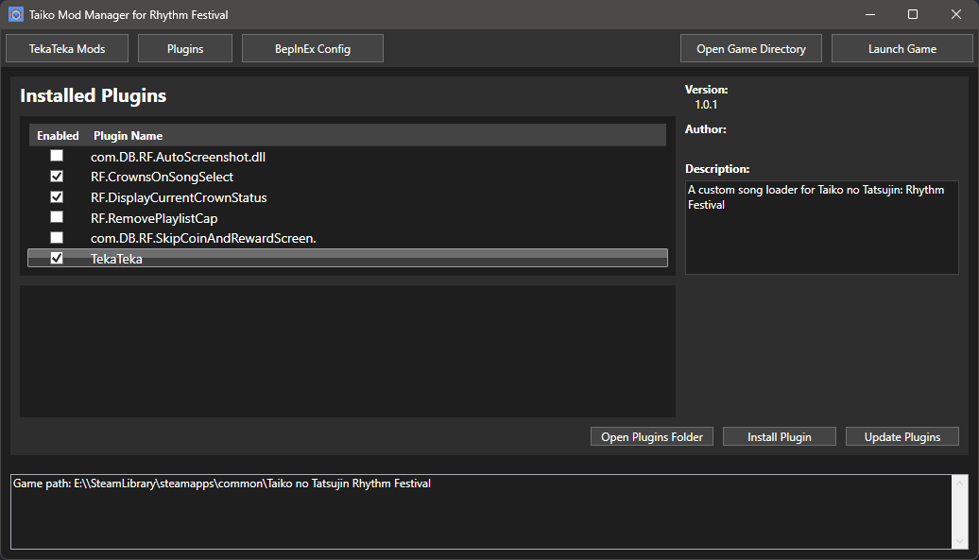Switch to the TekaTeka Mods tab
This screenshot has height=560, width=979.
(66, 47)
